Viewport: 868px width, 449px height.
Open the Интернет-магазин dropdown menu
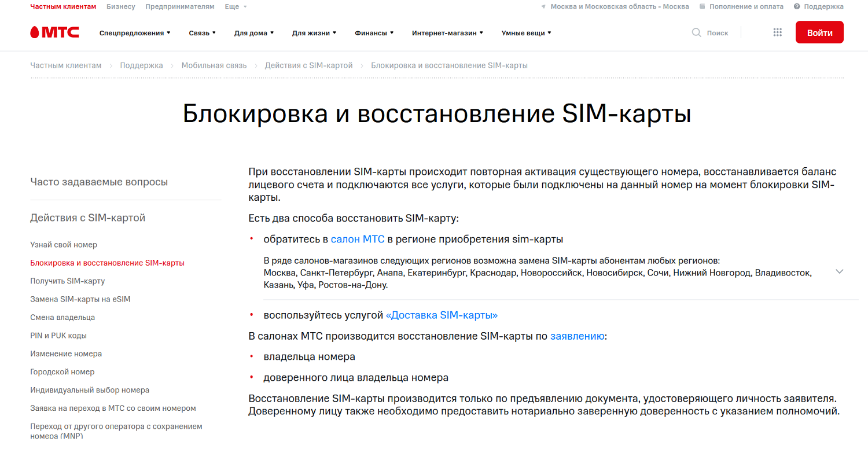tap(448, 33)
